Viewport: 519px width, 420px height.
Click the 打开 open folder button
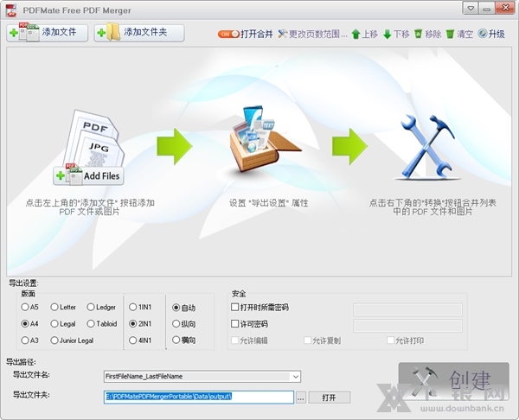(x=330, y=398)
